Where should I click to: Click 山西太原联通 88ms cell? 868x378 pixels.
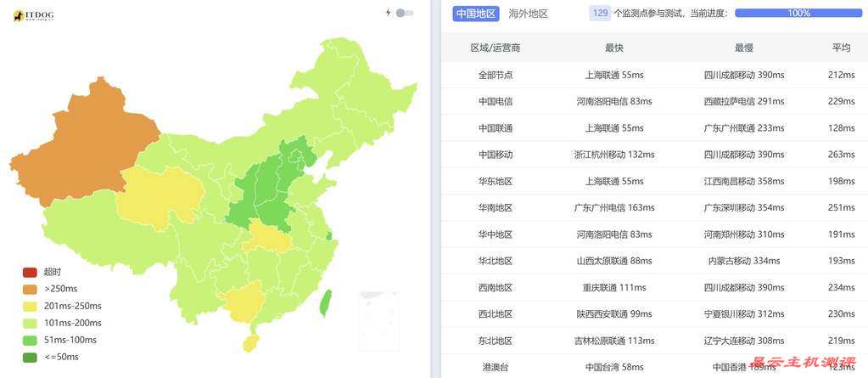point(614,261)
